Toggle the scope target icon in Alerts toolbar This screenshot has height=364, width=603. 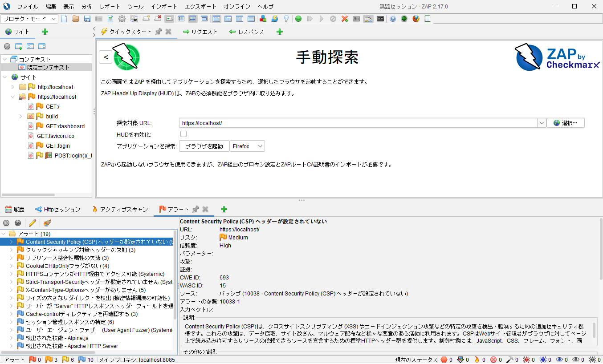coord(6,223)
